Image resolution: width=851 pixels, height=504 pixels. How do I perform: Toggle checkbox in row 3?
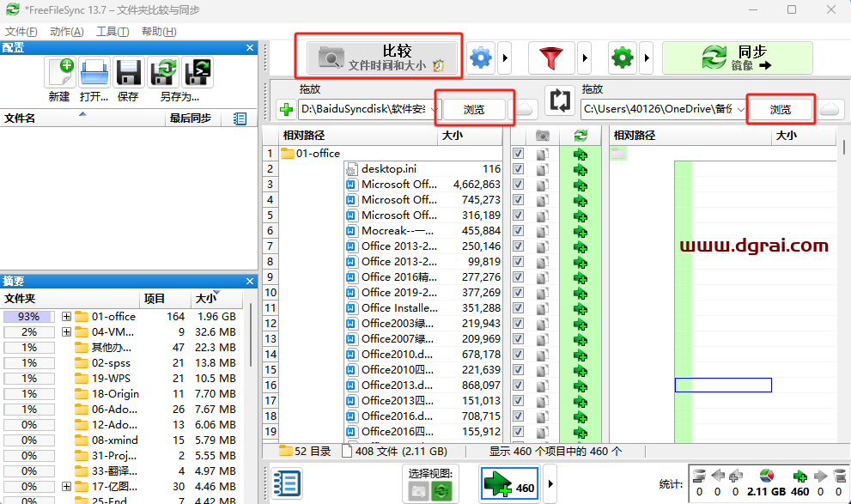pyautogui.click(x=519, y=185)
